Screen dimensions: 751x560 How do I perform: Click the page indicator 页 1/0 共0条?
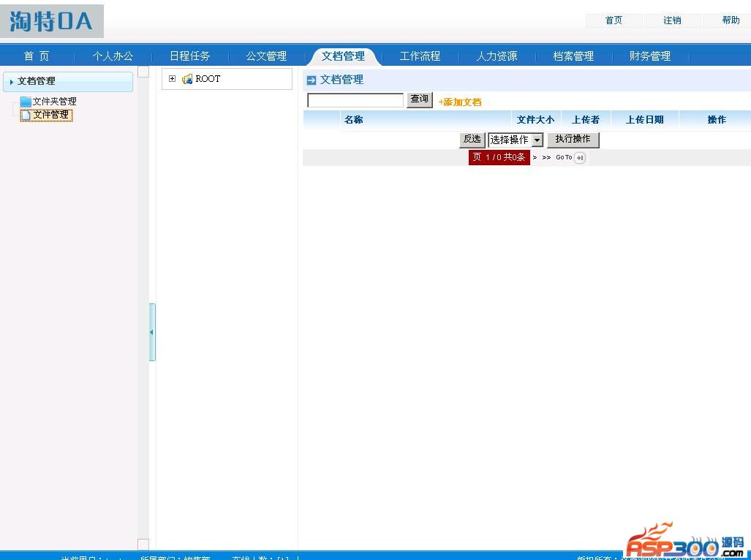click(x=499, y=157)
